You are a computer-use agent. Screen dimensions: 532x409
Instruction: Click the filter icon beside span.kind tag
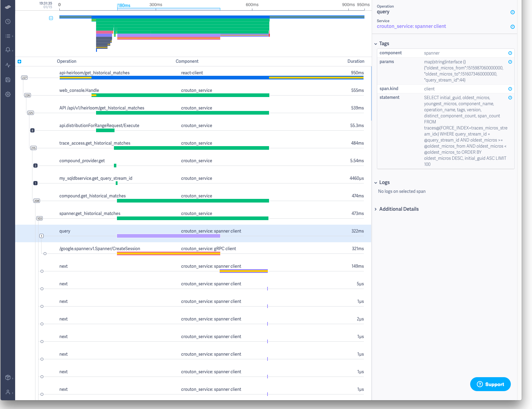(x=510, y=89)
